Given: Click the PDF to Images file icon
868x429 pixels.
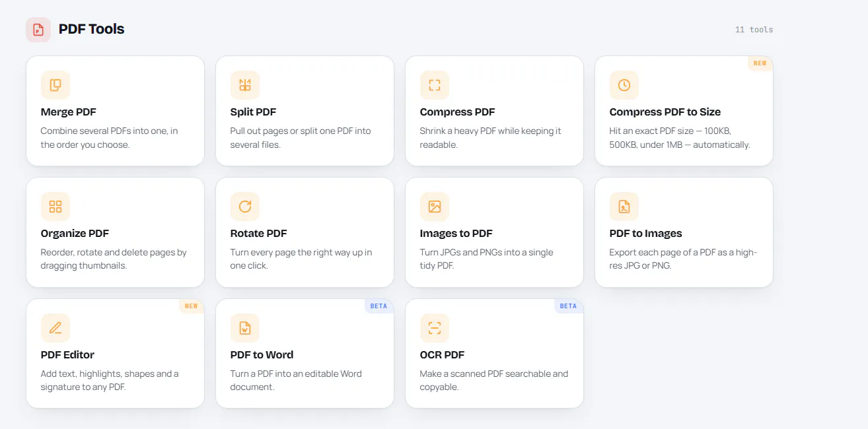Looking at the screenshot, I should [624, 207].
